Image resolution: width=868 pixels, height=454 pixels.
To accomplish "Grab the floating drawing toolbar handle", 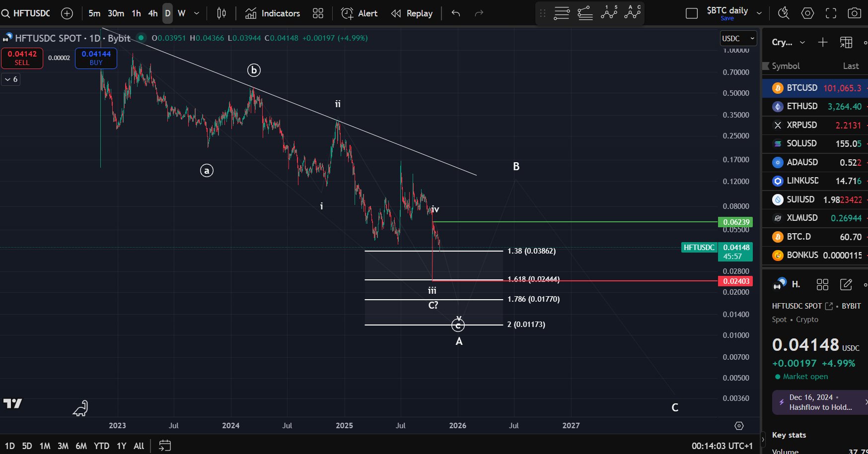I will (x=543, y=13).
